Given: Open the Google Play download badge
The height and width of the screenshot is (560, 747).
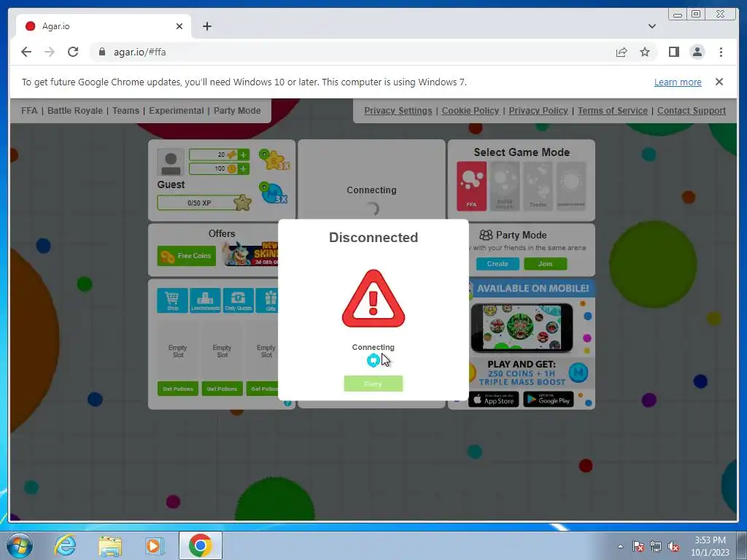Looking at the screenshot, I should (x=549, y=399).
